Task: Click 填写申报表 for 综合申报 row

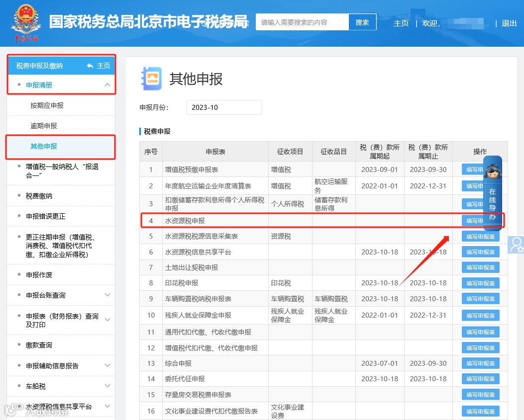Action: pos(481,363)
